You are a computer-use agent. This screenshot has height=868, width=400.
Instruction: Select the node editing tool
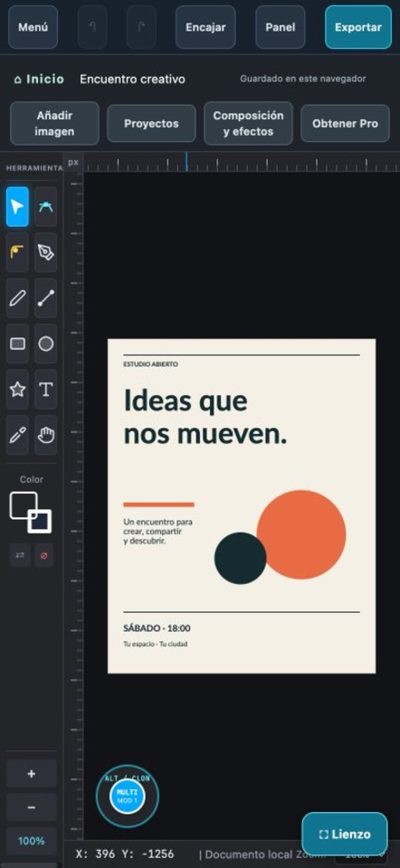pos(45,206)
